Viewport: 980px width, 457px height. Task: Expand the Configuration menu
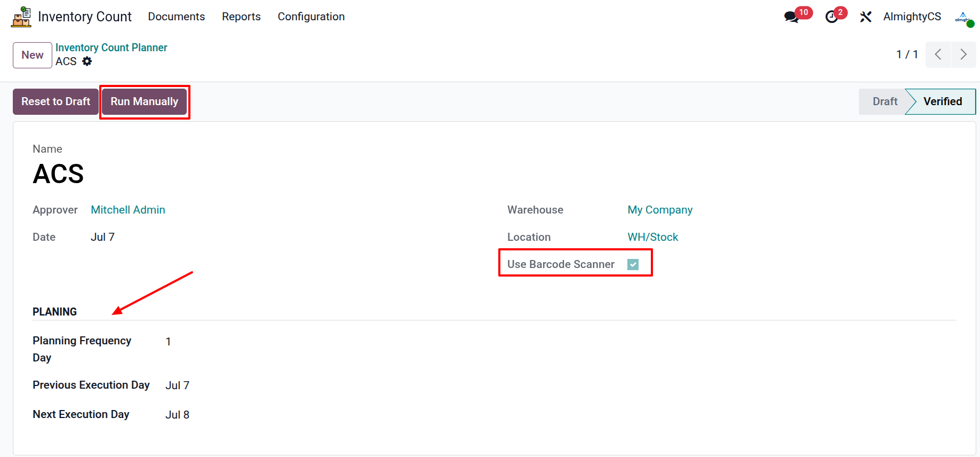311,17
